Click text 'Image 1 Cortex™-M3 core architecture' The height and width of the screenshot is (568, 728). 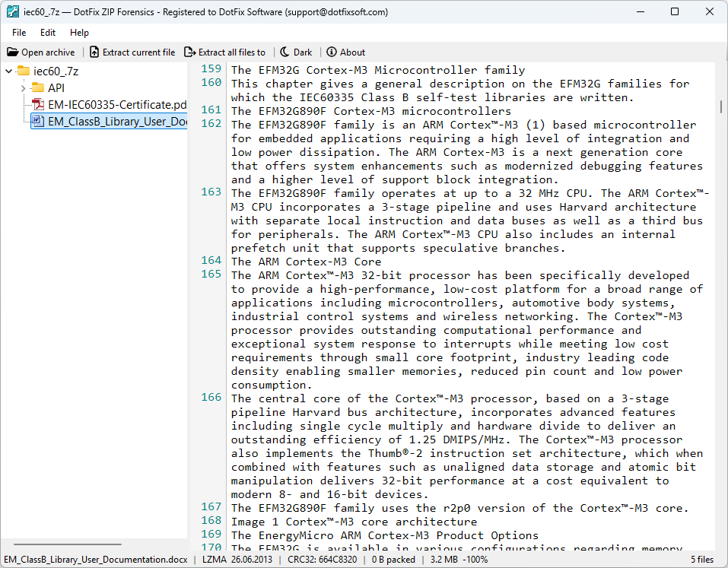[x=354, y=522]
